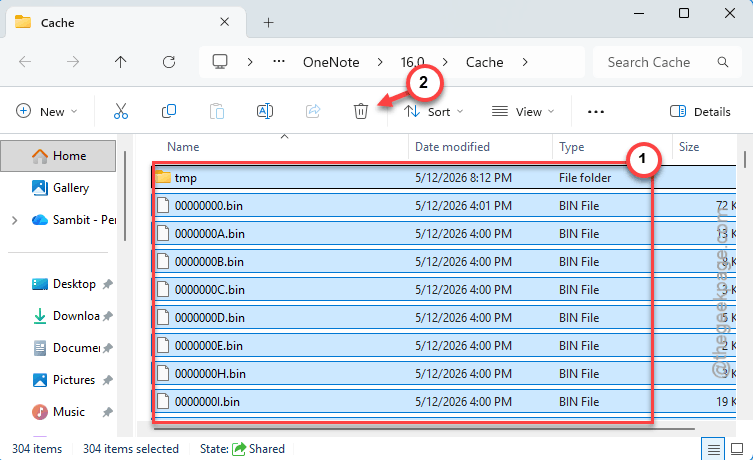Click the Shared state in status bar
This screenshot has height=460, width=753.
pos(258,449)
